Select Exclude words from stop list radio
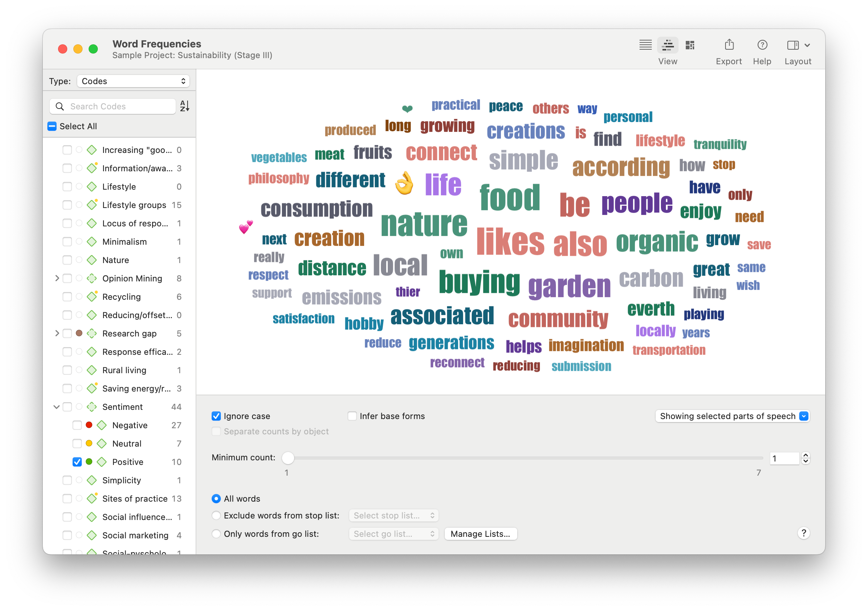Viewport: 868px width, 611px height. [216, 515]
